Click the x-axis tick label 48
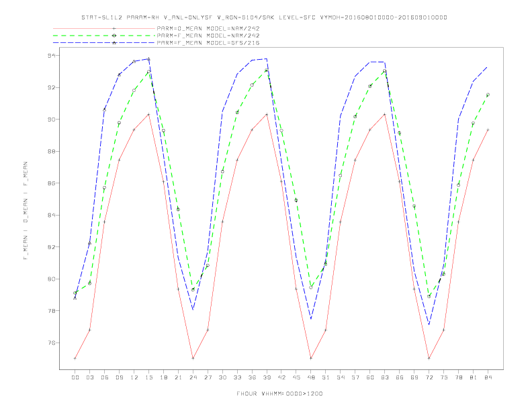The width and height of the screenshot is (532, 411). (x=311, y=377)
